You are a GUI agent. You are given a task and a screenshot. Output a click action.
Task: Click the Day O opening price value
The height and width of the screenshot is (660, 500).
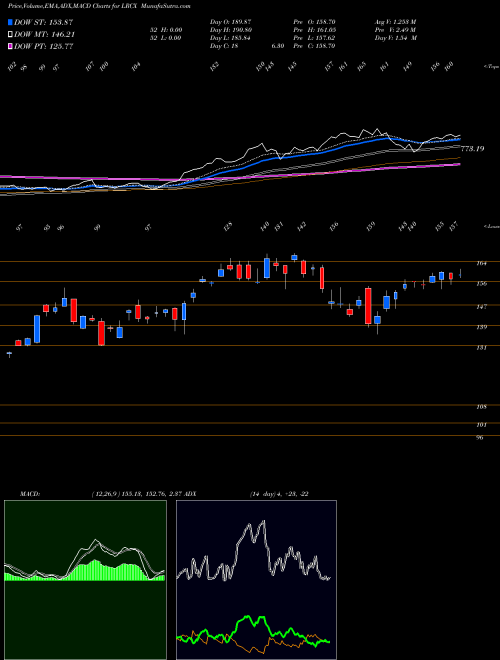tap(231, 22)
